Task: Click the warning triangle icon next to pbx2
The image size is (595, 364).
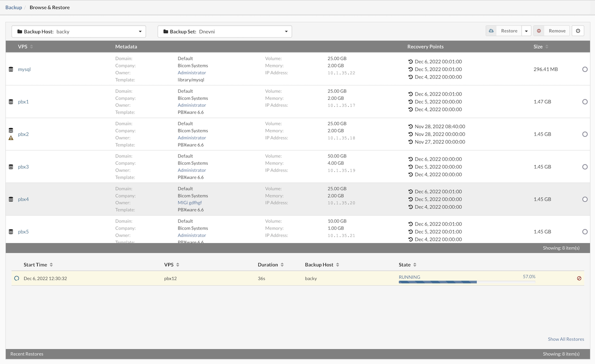Action: [x=11, y=138]
